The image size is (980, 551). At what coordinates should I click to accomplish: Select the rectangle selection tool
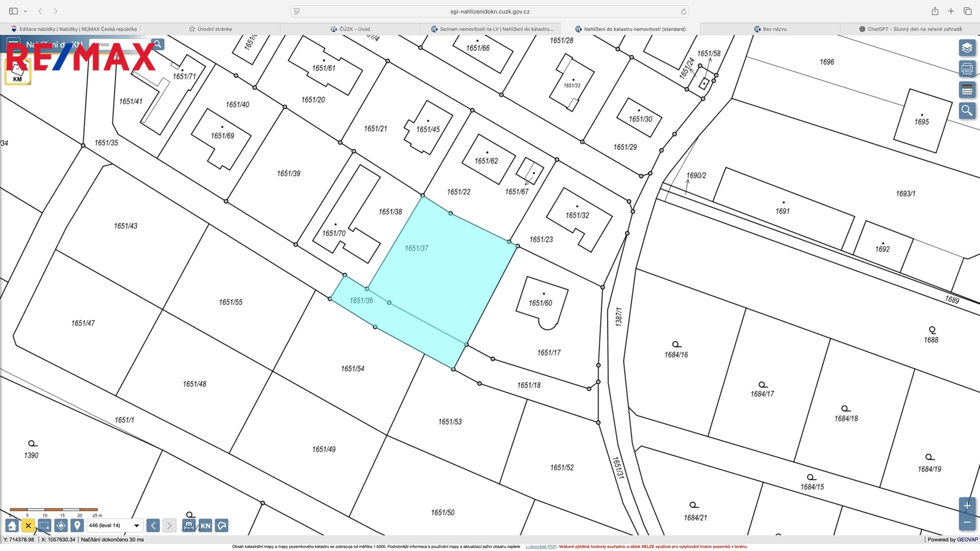coord(44,525)
